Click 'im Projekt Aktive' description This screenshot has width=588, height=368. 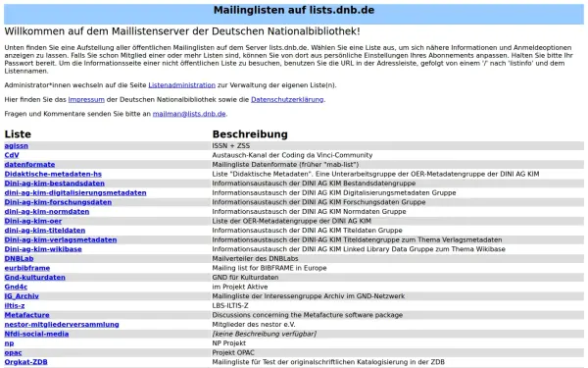tap(240, 287)
